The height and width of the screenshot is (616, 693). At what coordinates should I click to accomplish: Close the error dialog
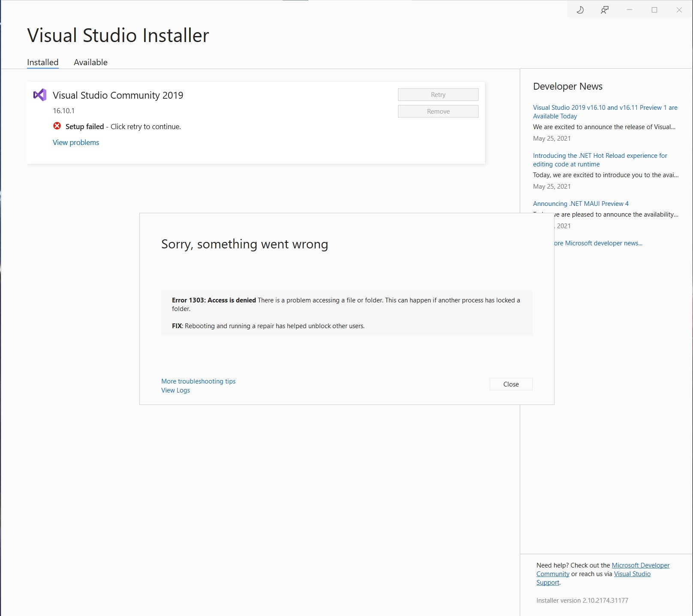(x=511, y=384)
